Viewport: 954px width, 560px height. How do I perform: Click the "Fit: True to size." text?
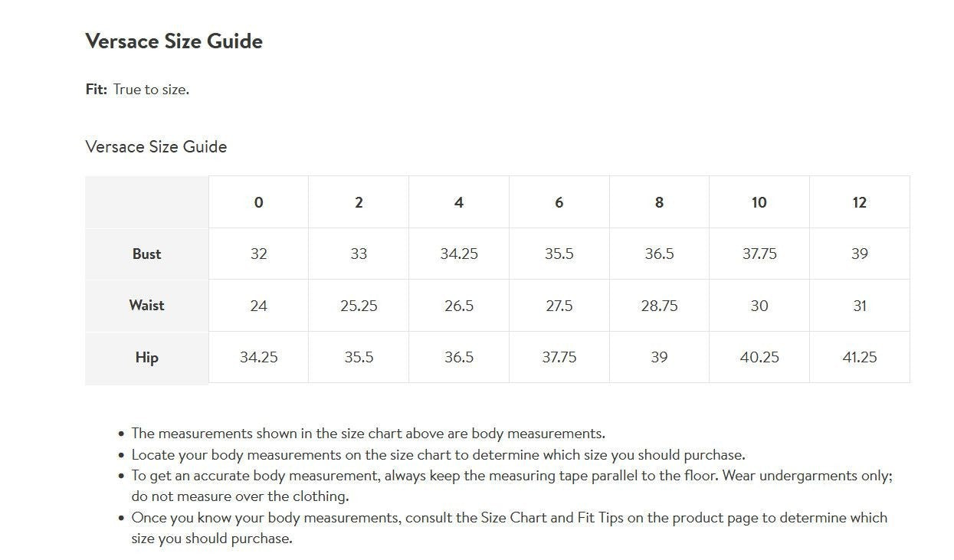[137, 90]
